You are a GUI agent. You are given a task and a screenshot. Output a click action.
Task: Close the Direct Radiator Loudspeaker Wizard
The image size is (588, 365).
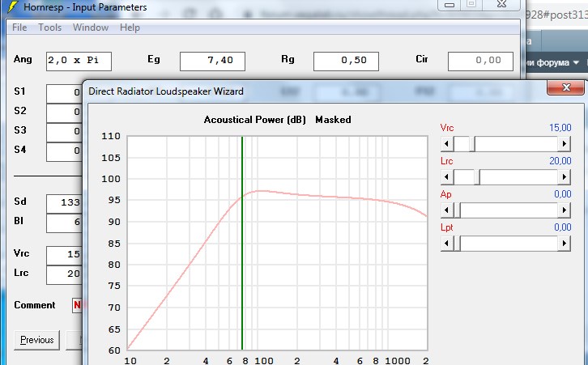[x=565, y=87]
